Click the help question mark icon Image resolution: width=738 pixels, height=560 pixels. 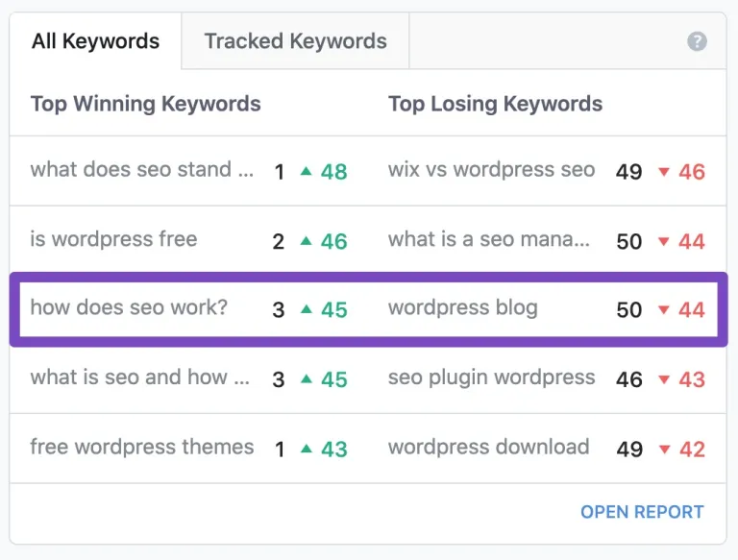point(697,41)
